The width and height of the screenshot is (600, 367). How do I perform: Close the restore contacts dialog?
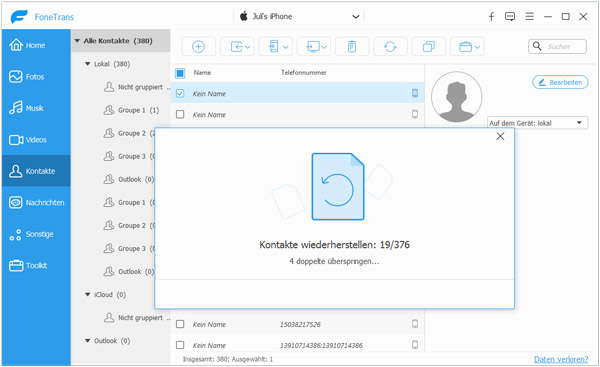(500, 136)
